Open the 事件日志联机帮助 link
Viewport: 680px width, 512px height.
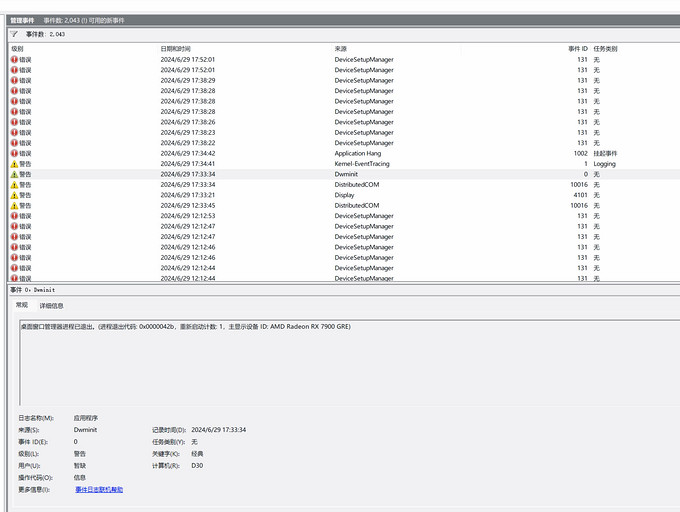(99, 489)
